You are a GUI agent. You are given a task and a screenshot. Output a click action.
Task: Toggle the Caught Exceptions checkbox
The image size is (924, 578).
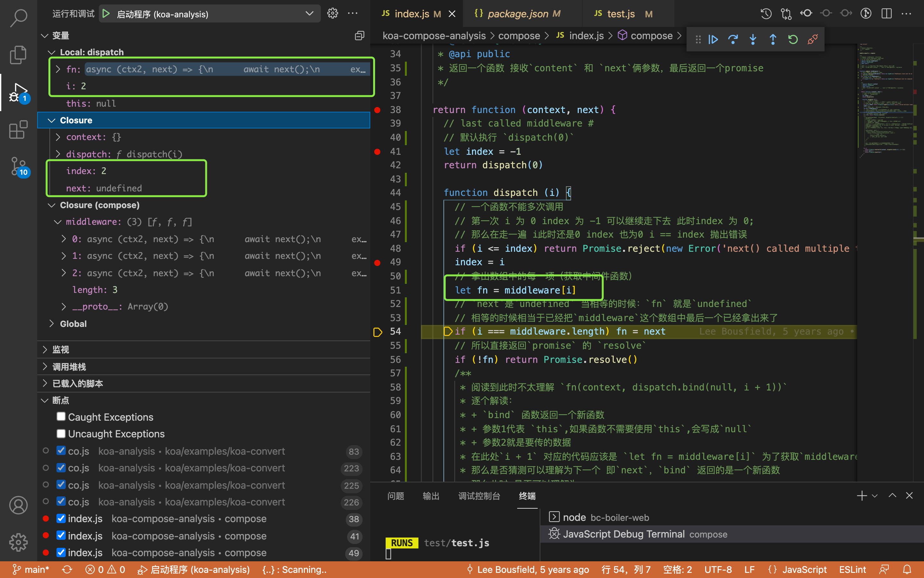pos(61,417)
